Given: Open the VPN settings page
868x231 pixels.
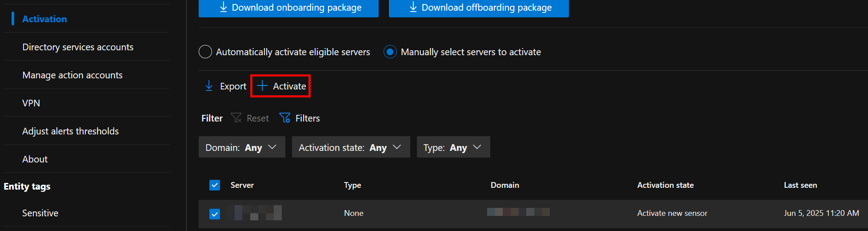Looking at the screenshot, I should (31, 103).
